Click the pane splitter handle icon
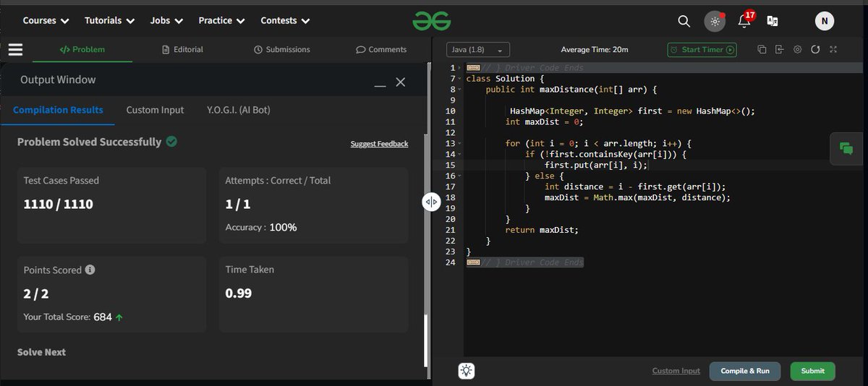The height and width of the screenshot is (386, 868). 431,202
